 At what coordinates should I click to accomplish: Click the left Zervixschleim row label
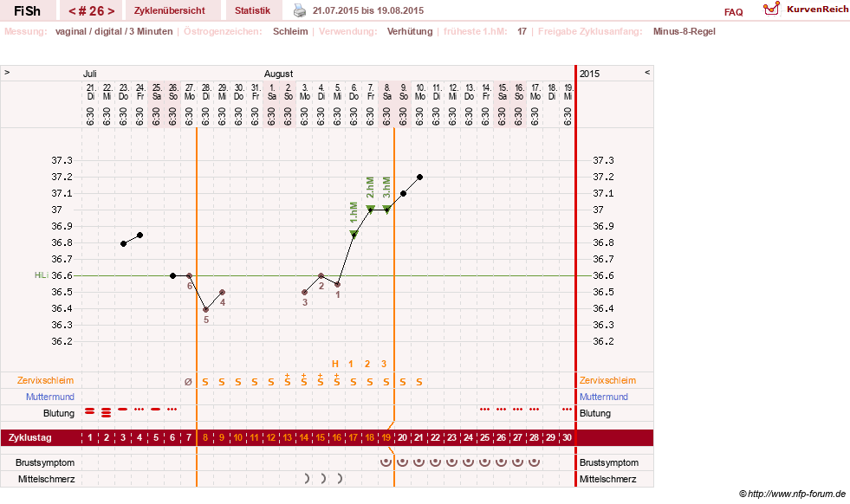click(x=46, y=380)
